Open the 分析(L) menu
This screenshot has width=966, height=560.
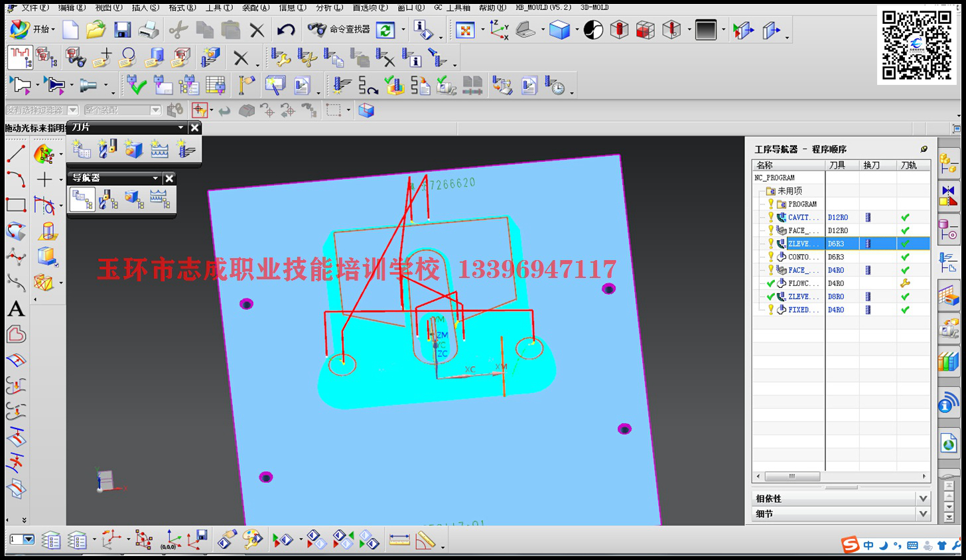pyautogui.click(x=330, y=8)
